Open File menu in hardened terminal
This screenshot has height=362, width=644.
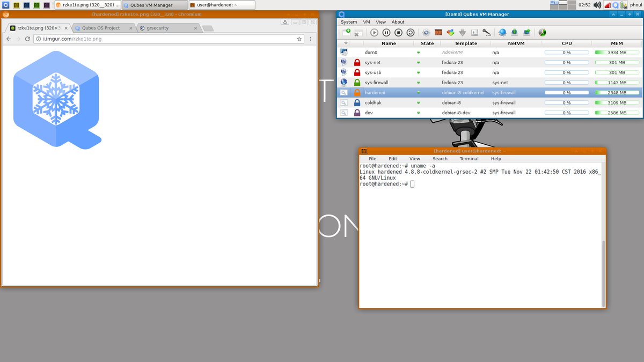click(372, 159)
